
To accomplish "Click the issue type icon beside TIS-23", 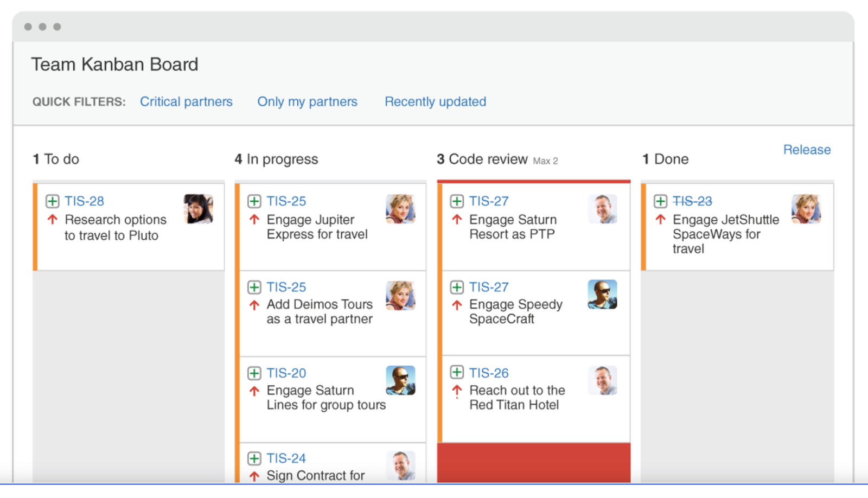I will pyautogui.click(x=660, y=201).
